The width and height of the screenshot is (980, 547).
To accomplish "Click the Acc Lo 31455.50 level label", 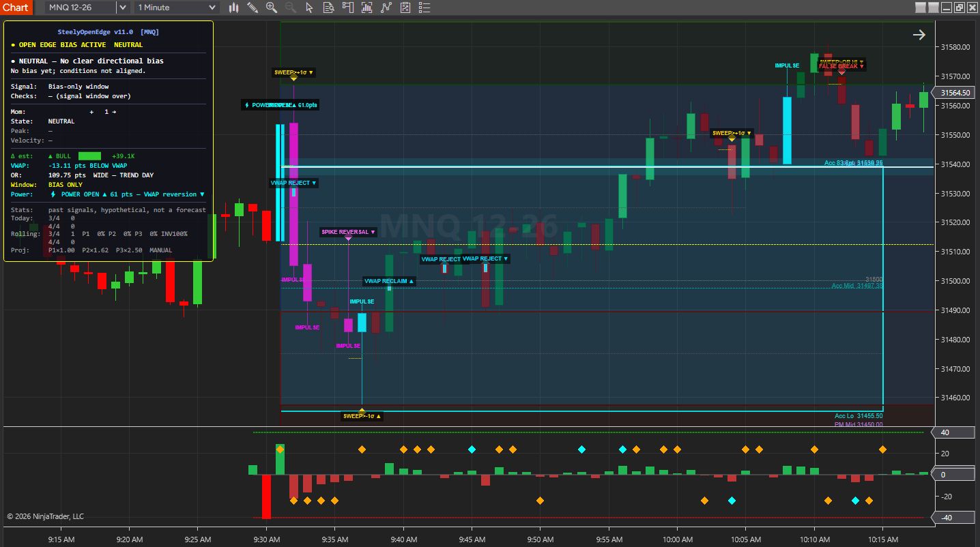I will click(x=859, y=416).
